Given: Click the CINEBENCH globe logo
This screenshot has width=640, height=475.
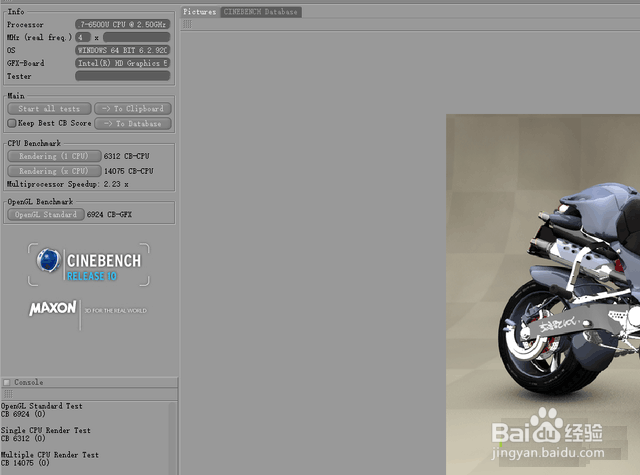Looking at the screenshot, I should point(49,260).
